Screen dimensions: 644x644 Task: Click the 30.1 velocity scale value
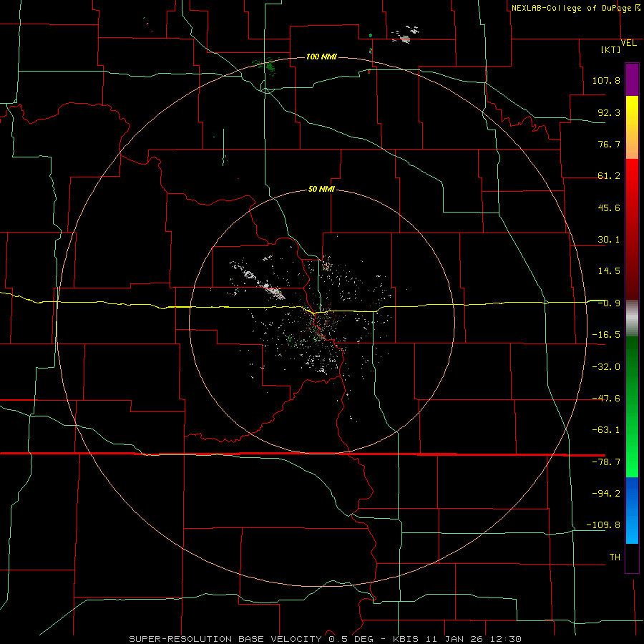(609, 240)
